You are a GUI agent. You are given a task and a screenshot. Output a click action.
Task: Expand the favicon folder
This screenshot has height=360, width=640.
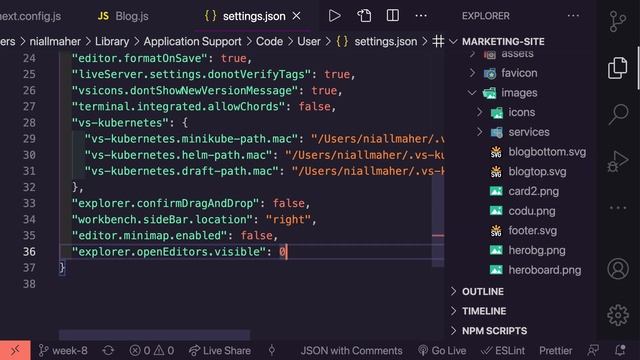519,73
